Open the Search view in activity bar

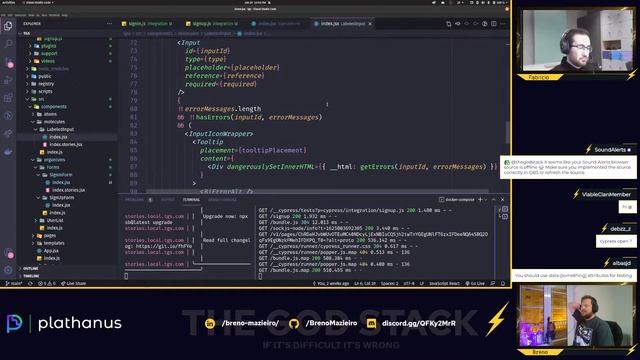[x=8, y=44]
